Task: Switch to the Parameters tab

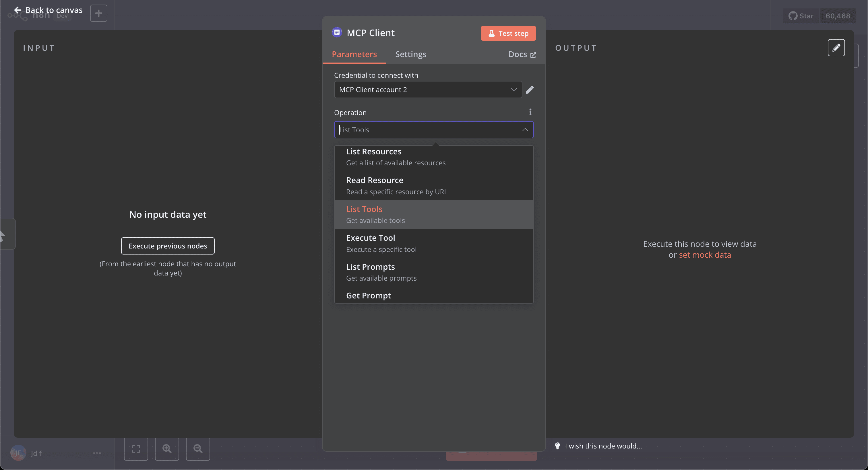Action: point(354,54)
